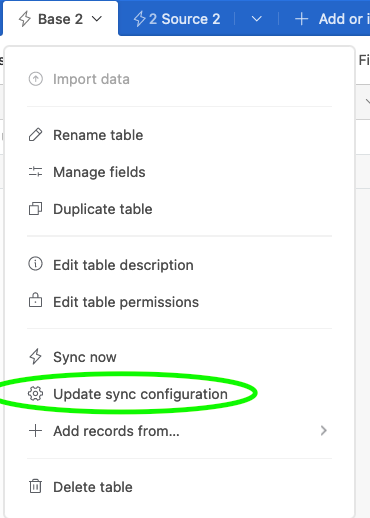Image resolution: width=370 pixels, height=518 pixels.
Task: Expand the Add records from submenu arrow
Action: tap(323, 431)
